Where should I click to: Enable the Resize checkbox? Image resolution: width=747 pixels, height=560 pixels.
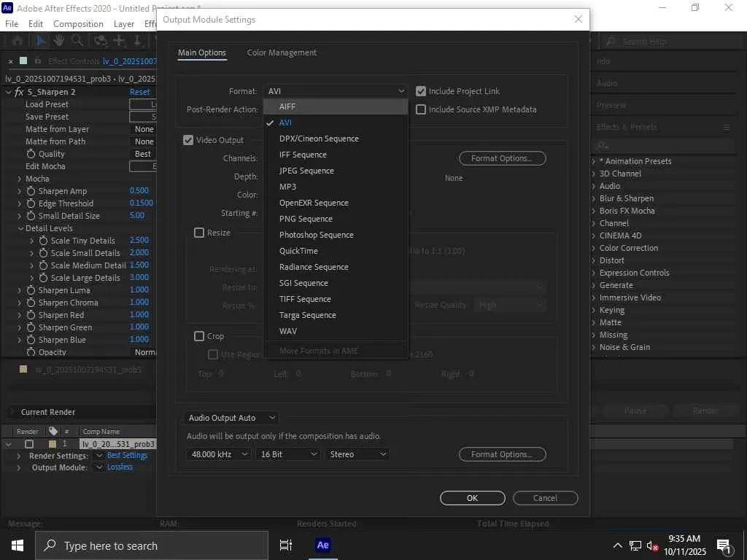tap(199, 233)
